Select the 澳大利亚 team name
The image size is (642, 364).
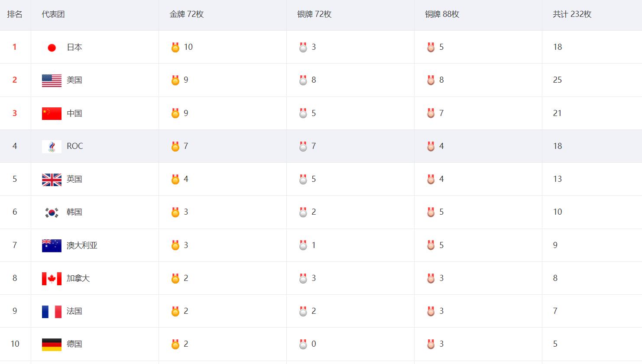(x=82, y=245)
